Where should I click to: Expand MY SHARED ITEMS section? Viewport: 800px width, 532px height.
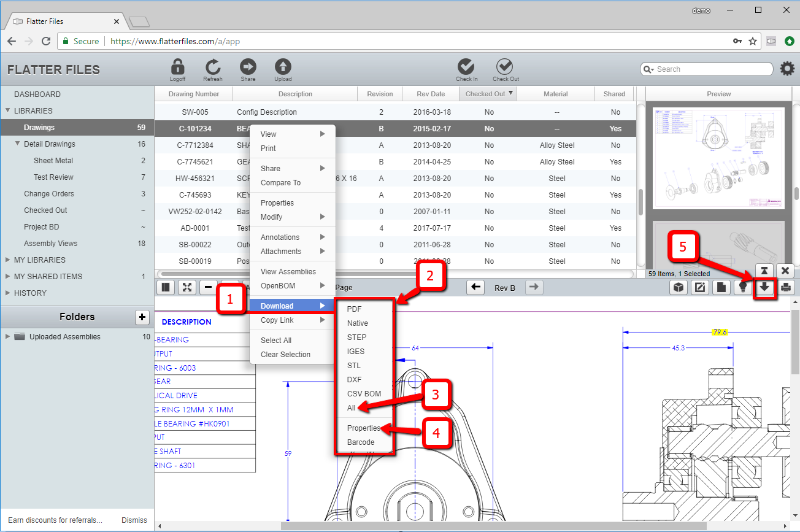coord(8,277)
